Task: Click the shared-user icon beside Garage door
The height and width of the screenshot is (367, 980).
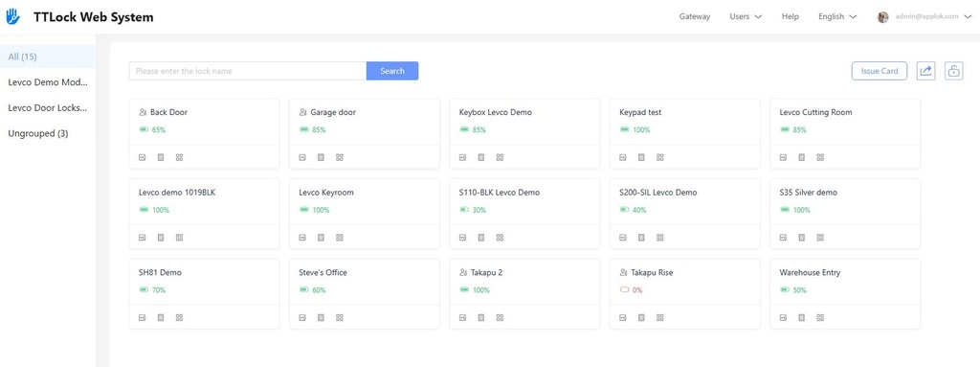Action: click(x=303, y=112)
